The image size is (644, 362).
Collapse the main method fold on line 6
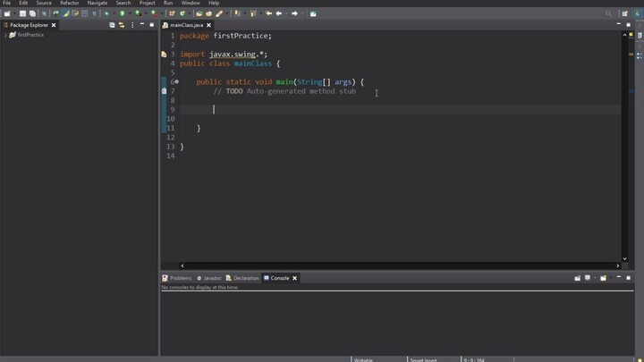point(176,81)
